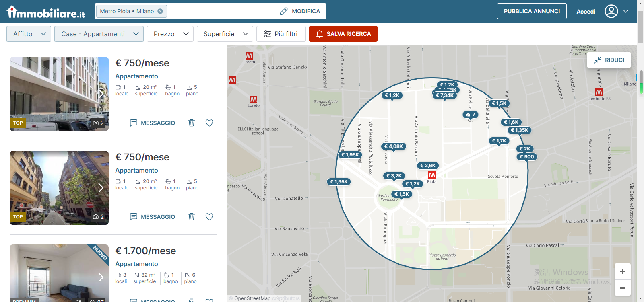Zoom out the map with minus button

tap(623, 288)
